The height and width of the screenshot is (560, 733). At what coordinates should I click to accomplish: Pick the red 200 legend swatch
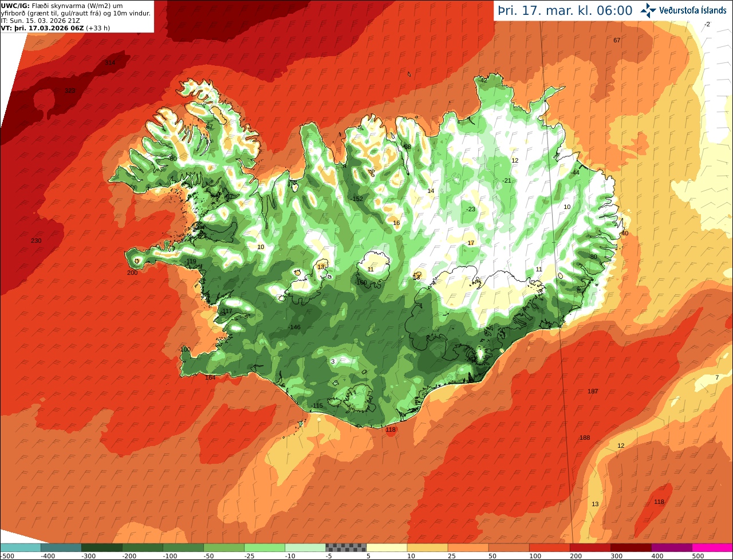[x=590, y=547]
